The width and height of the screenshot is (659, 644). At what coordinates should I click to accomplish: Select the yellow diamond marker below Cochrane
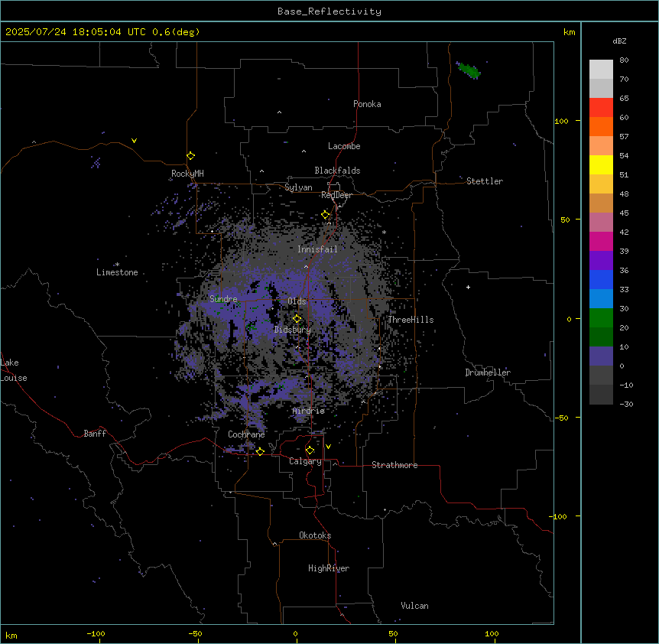[260, 451]
